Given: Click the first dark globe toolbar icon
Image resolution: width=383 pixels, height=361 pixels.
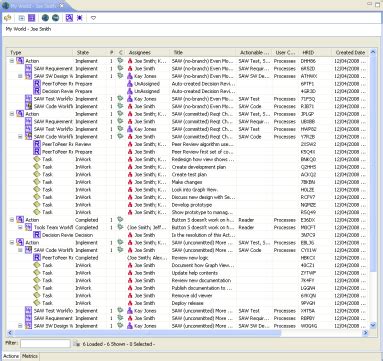Looking at the screenshot, I should (x=46, y=18).
